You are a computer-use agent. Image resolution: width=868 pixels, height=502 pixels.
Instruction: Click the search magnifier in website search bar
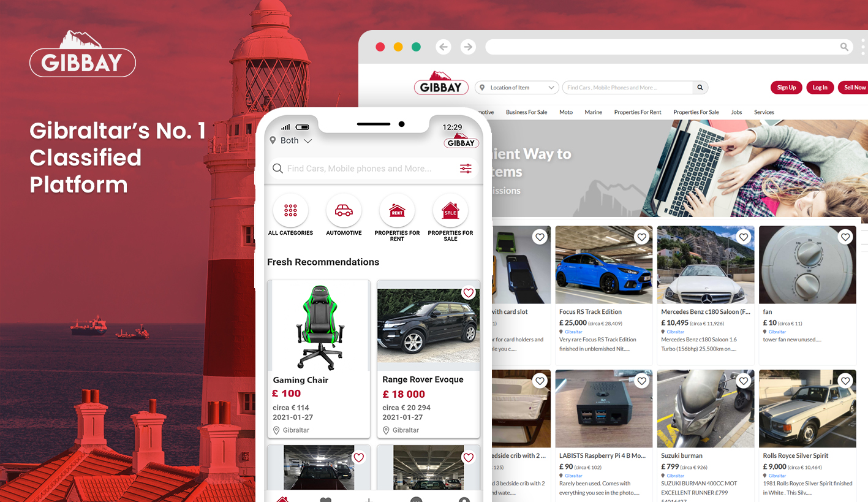tap(700, 88)
